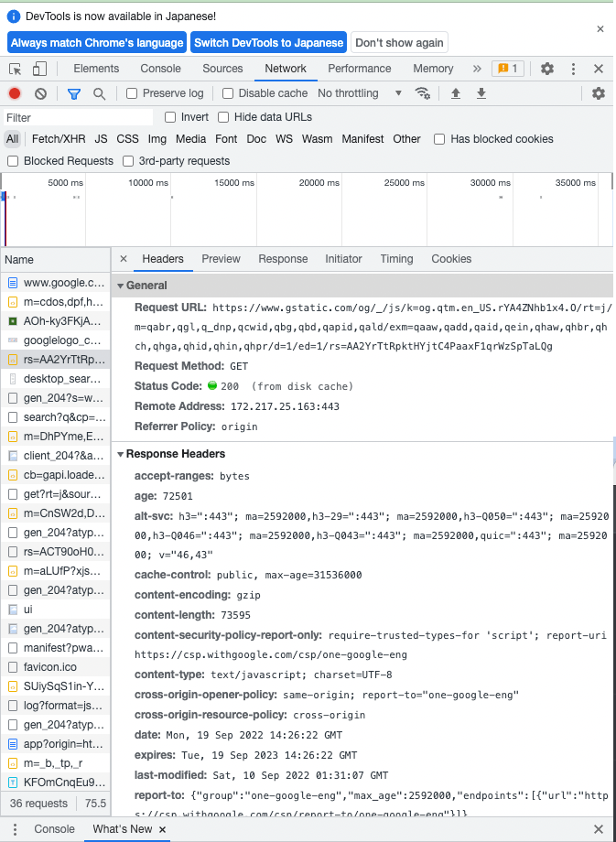Screen dimensions: 616x842
Task: Open network conditions wifi icon
Action: click(423, 93)
